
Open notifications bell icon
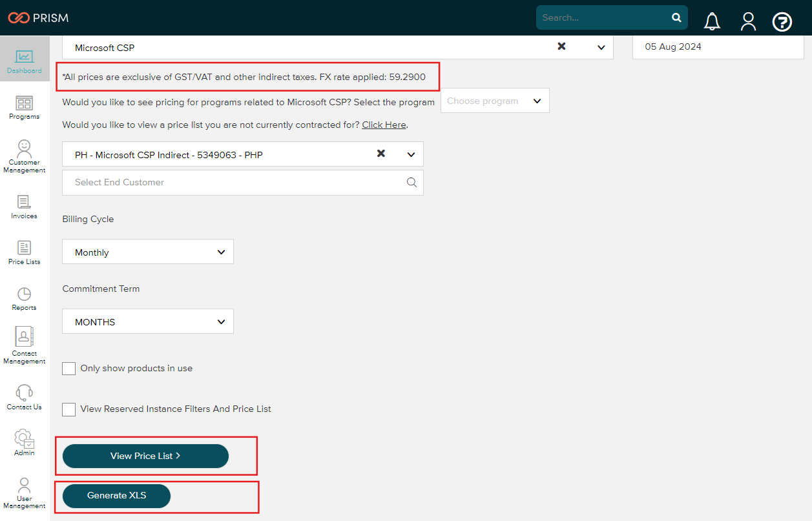(x=712, y=21)
